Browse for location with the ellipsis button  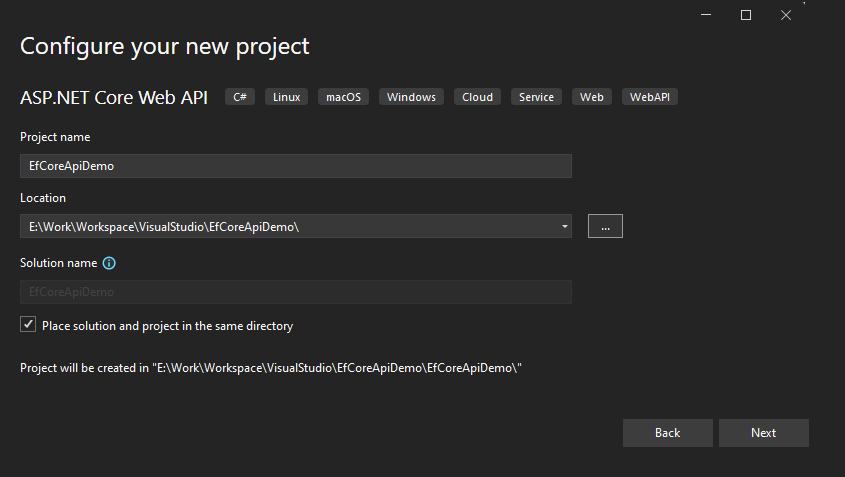(605, 226)
